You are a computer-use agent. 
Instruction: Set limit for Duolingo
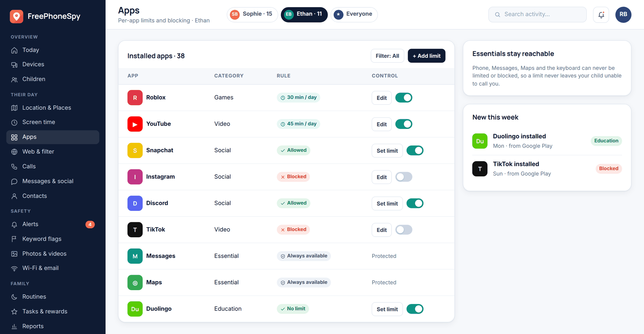(387, 309)
